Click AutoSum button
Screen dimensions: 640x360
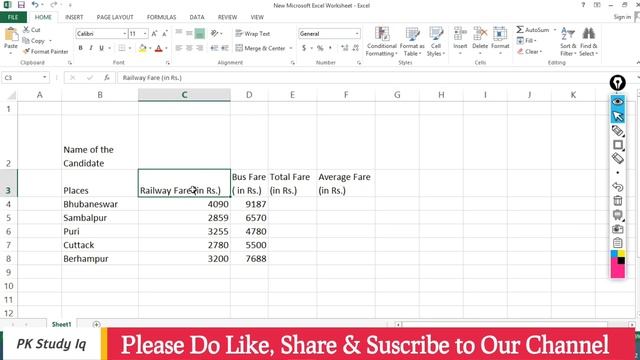coord(533,30)
